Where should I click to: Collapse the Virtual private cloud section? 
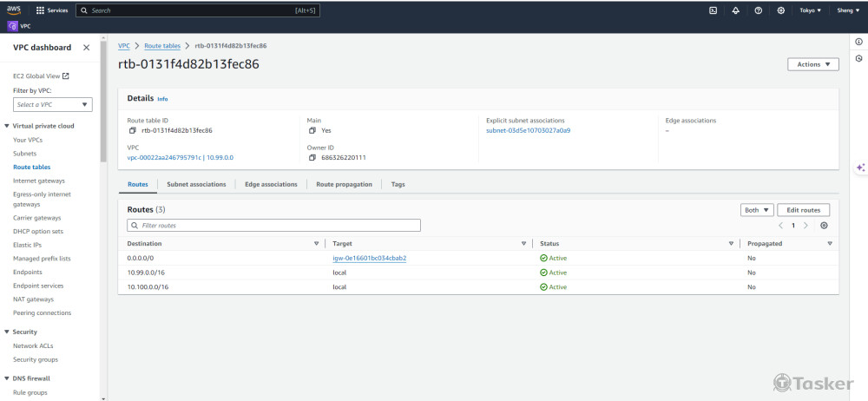[8, 126]
